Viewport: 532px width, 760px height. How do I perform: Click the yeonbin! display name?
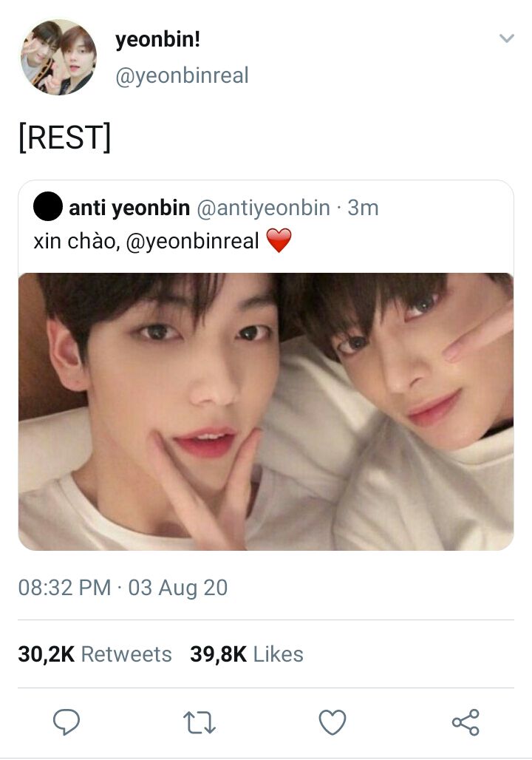[157, 39]
